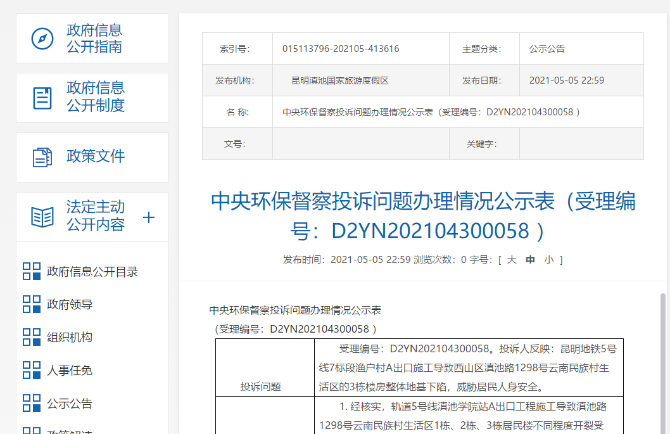This screenshot has height=434, width=670.
Task: Expand 法定主动公开内容 with the plus sign
Action: pos(149,216)
